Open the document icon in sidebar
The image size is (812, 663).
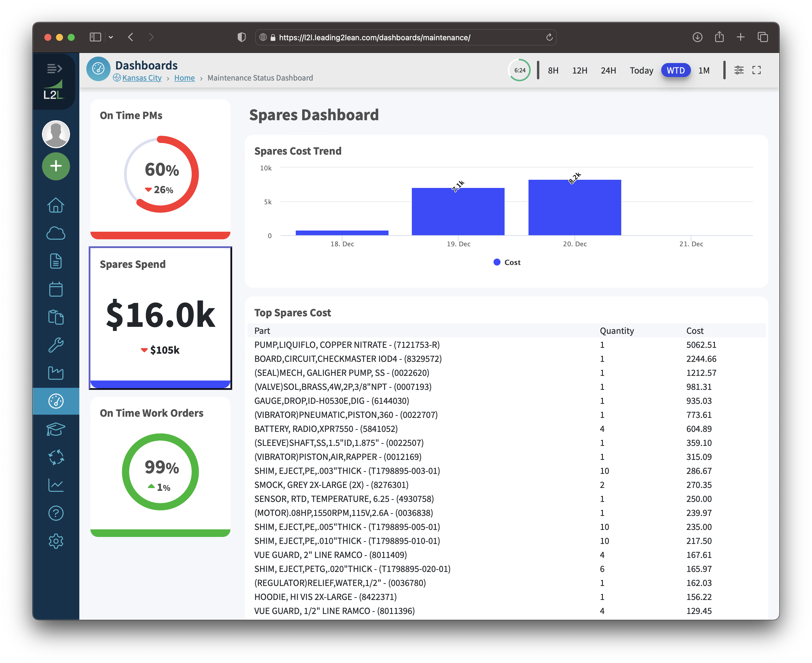click(x=56, y=261)
